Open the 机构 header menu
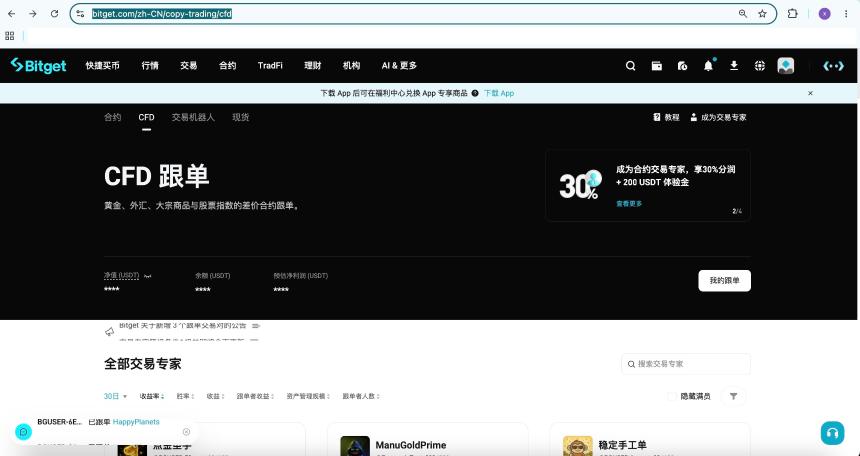Screen dimensions: 860x456 point(352,66)
